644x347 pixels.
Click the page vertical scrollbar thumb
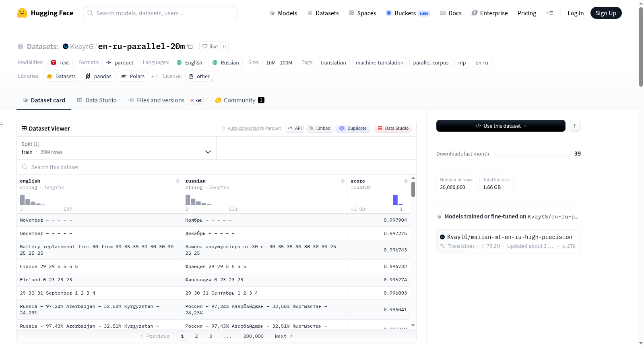641,46
